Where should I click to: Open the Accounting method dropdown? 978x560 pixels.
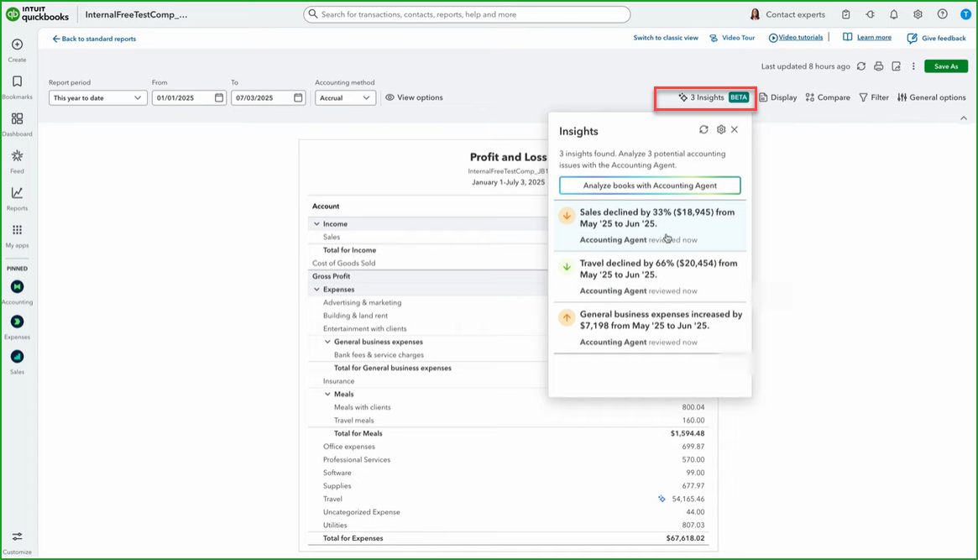[x=345, y=98]
